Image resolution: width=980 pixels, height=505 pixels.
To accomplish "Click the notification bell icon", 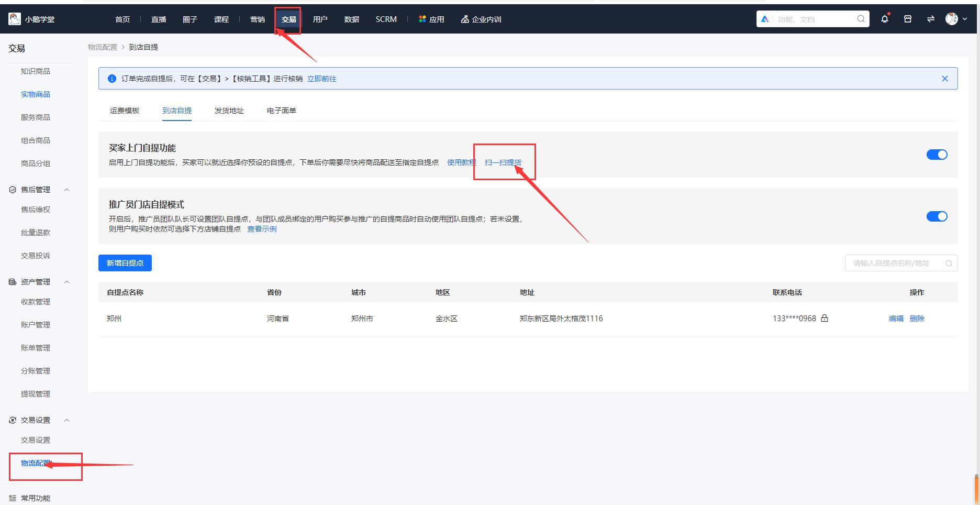I will pos(885,19).
